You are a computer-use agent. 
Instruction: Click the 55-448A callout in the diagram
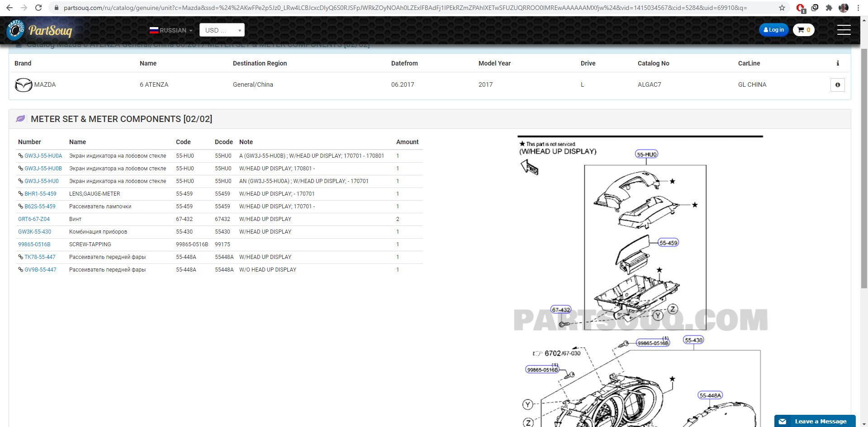(x=710, y=395)
